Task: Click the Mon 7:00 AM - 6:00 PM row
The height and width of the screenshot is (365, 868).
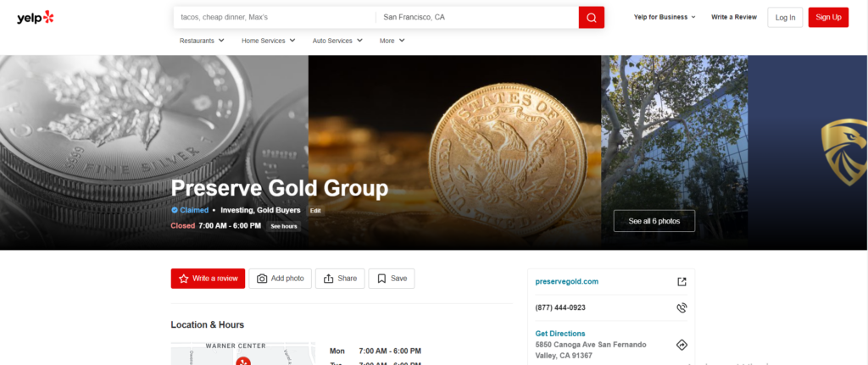Action: (376, 351)
